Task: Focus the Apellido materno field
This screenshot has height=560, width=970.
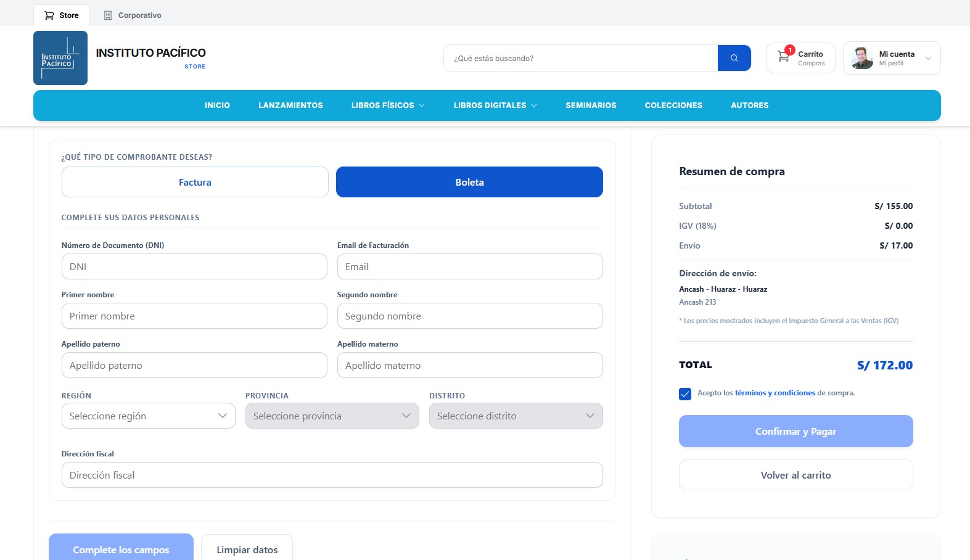Action: point(470,365)
